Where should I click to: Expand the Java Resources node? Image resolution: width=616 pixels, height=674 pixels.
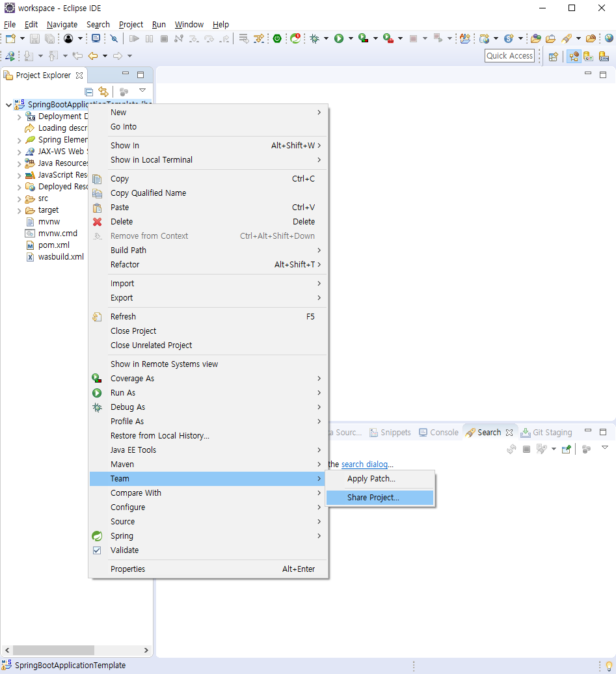click(x=19, y=164)
